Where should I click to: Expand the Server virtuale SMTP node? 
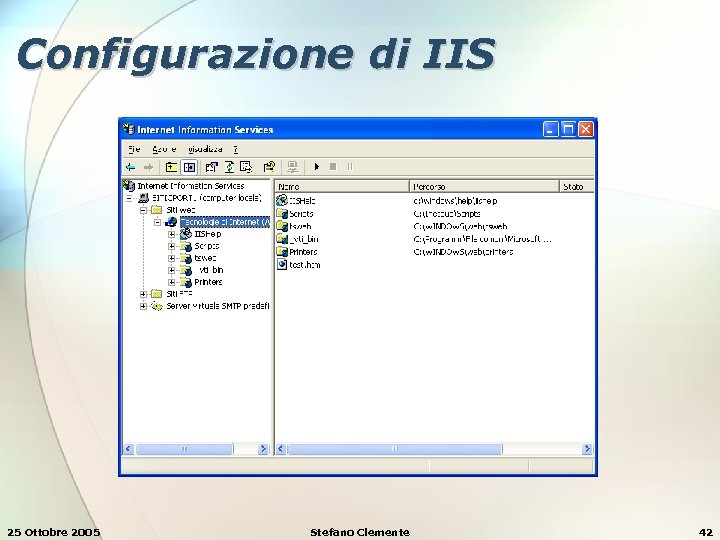[143, 306]
